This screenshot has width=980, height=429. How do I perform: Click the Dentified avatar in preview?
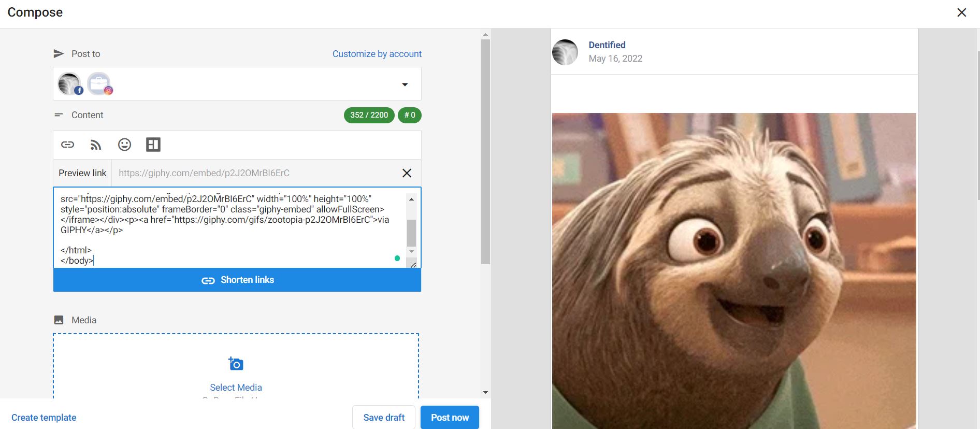point(565,52)
